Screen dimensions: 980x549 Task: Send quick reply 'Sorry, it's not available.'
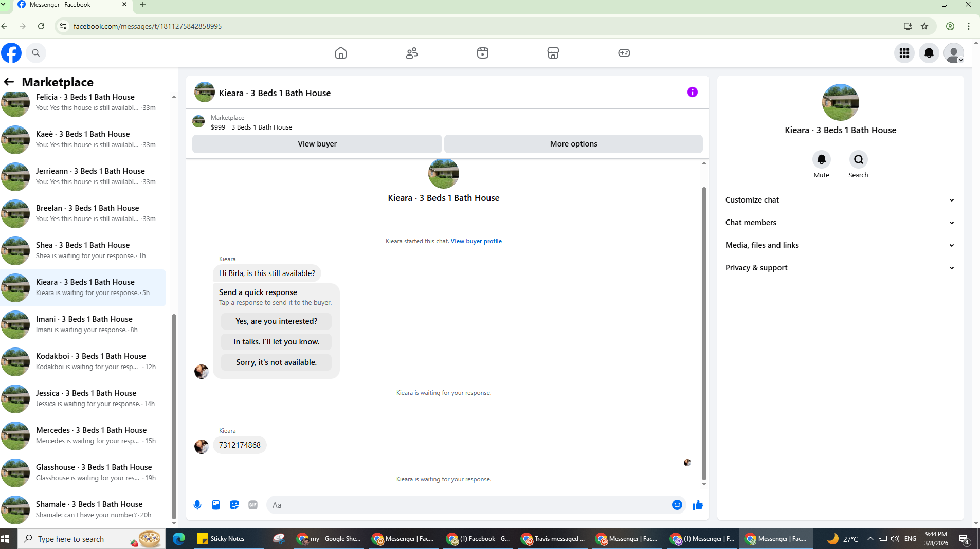(x=276, y=362)
